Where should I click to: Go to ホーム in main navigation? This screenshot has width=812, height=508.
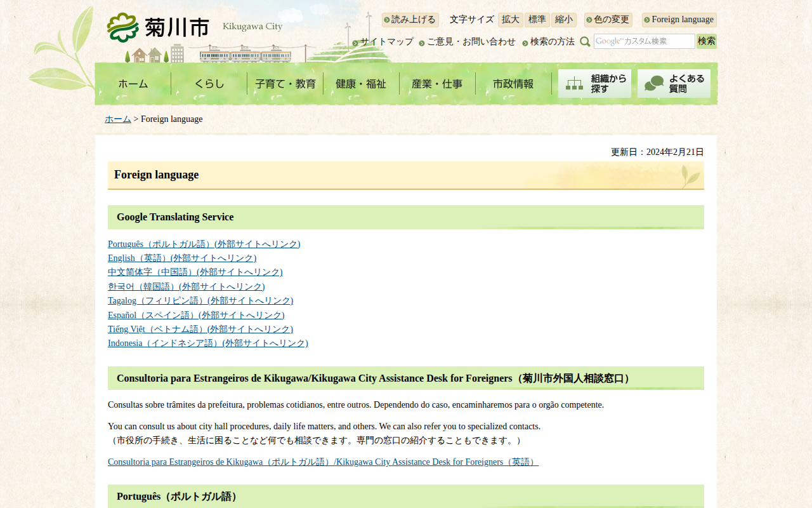tap(133, 84)
